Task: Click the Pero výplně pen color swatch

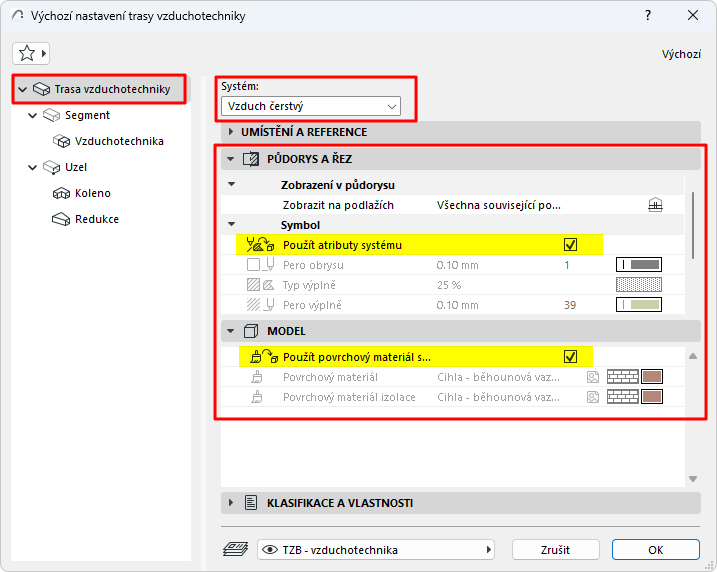Action: point(639,305)
